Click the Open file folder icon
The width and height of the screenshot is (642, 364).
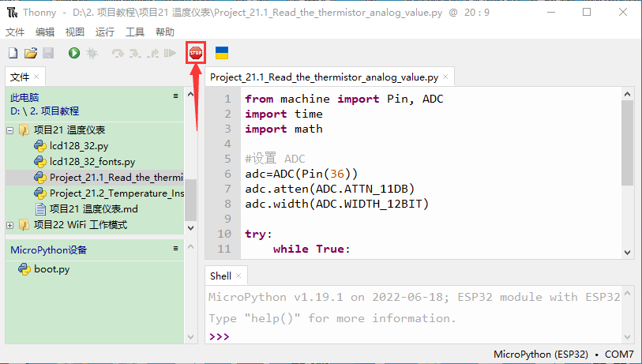coord(30,53)
